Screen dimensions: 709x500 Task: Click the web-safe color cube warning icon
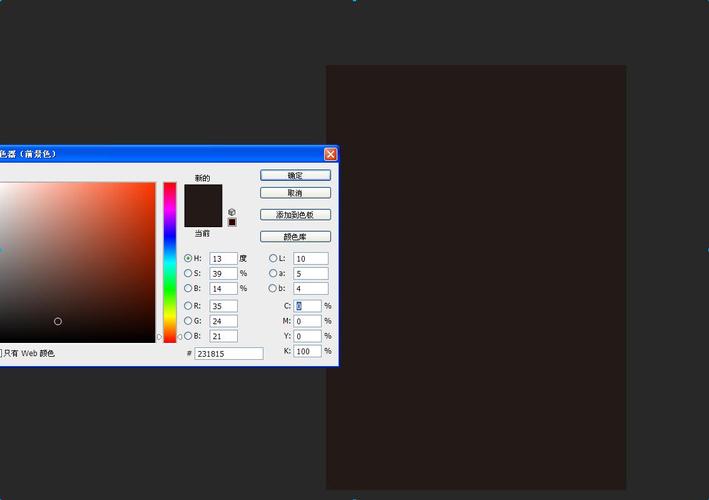pyautogui.click(x=232, y=212)
